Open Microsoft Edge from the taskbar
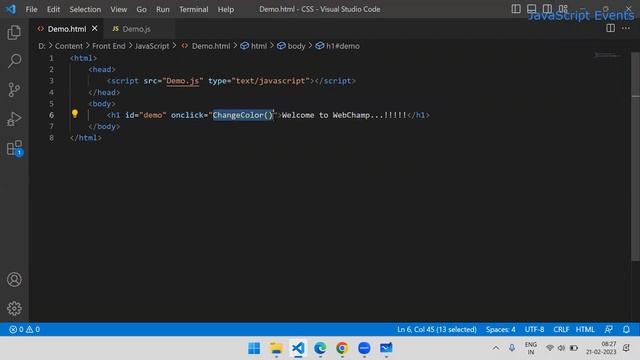The height and width of the screenshot is (360, 640). click(320, 348)
